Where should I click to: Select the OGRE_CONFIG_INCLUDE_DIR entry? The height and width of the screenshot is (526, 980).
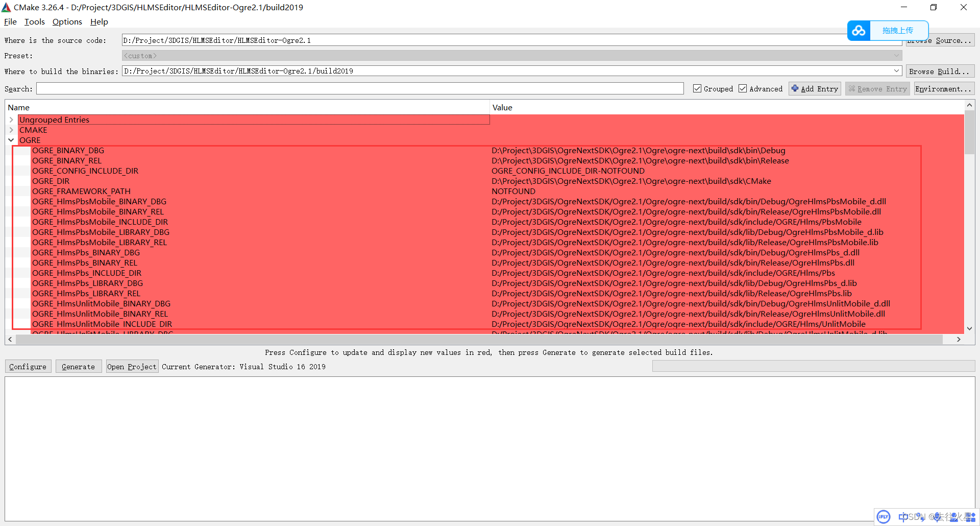pyautogui.click(x=85, y=171)
